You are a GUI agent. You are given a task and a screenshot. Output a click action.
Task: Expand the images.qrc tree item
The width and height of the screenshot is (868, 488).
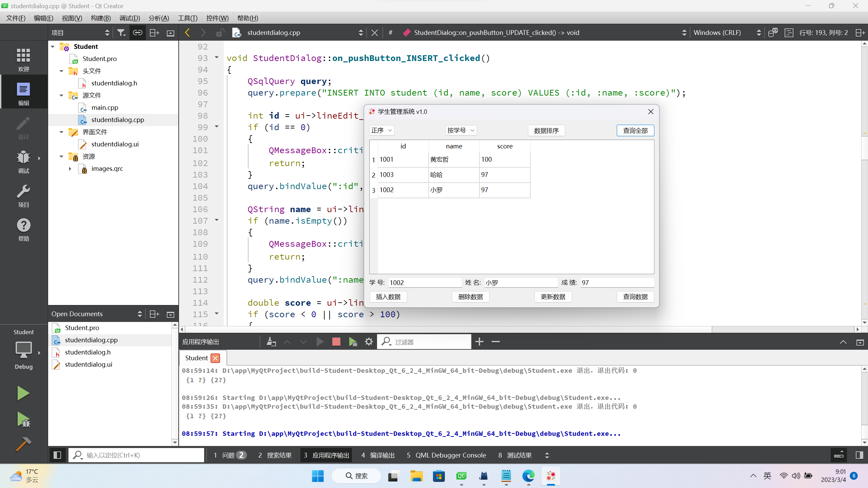click(x=70, y=168)
